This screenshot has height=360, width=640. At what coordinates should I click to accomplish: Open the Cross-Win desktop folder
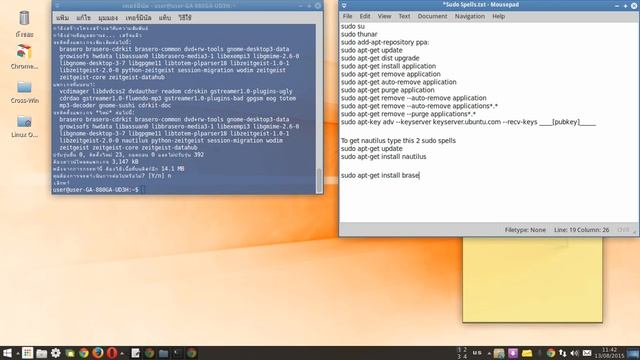(x=24, y=92)
